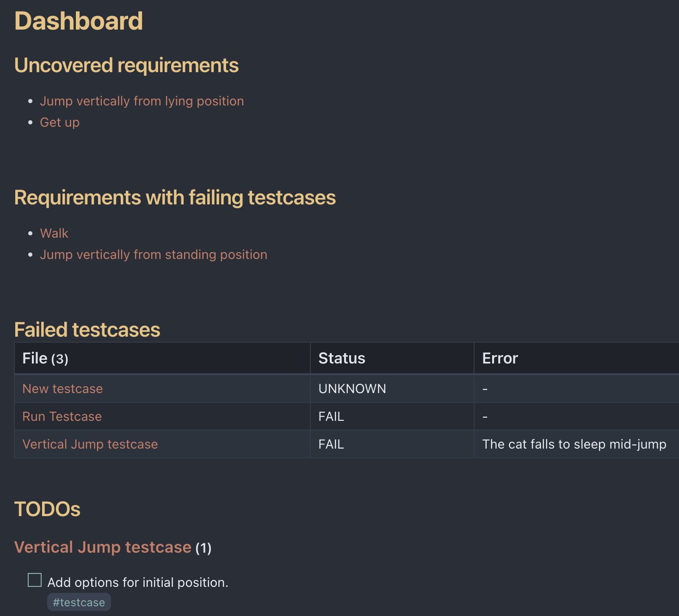This screenshot has height=616, width=679.
Task: Click the "Error" column header
Action: (500, 358)
